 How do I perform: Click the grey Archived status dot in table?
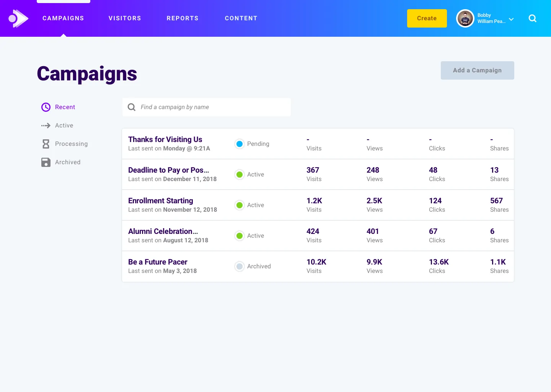pyautogui.click(x=240, y=266)
